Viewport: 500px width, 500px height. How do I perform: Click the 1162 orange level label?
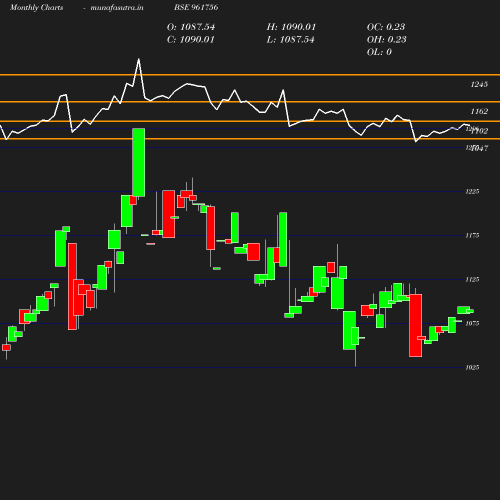click(479, 111)
